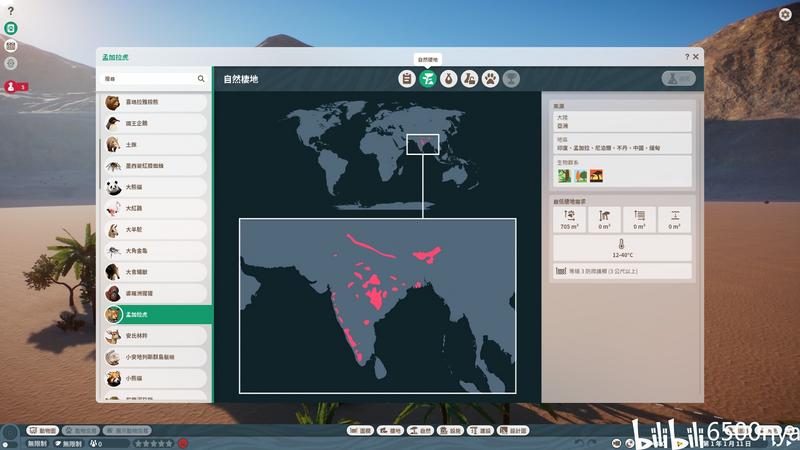Screen dimensions: 800x450
Task: Click the green zoo overview icon in sidebar
Action: point(11,28)
